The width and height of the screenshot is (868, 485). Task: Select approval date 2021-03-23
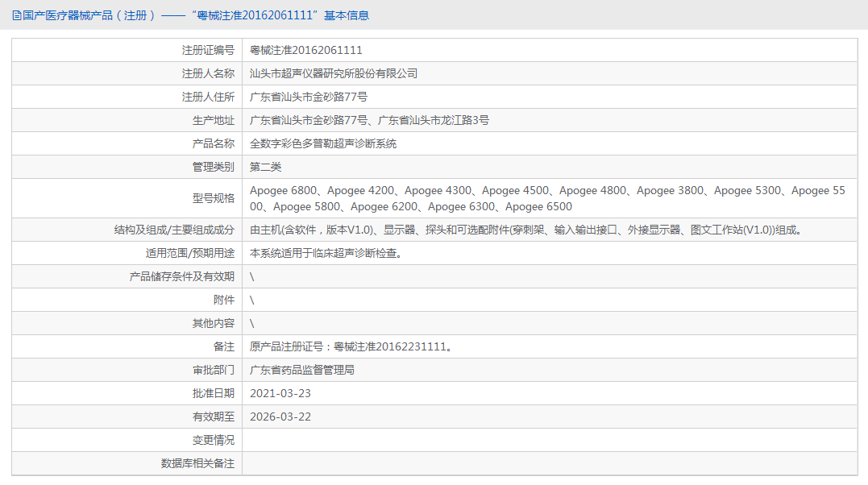click(280, 393)
